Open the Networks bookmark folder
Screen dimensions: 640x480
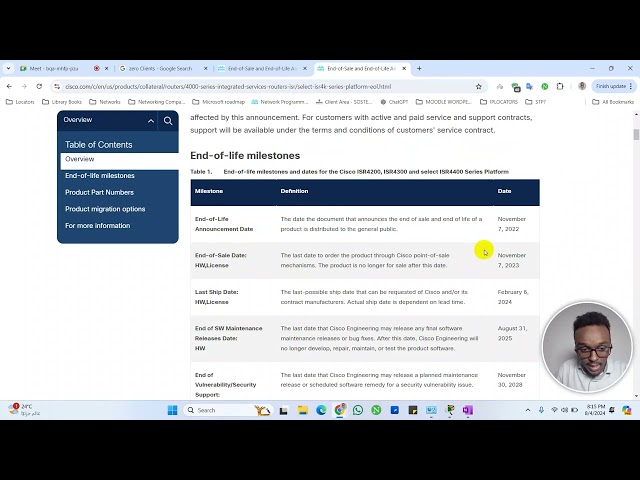[105, 102]
